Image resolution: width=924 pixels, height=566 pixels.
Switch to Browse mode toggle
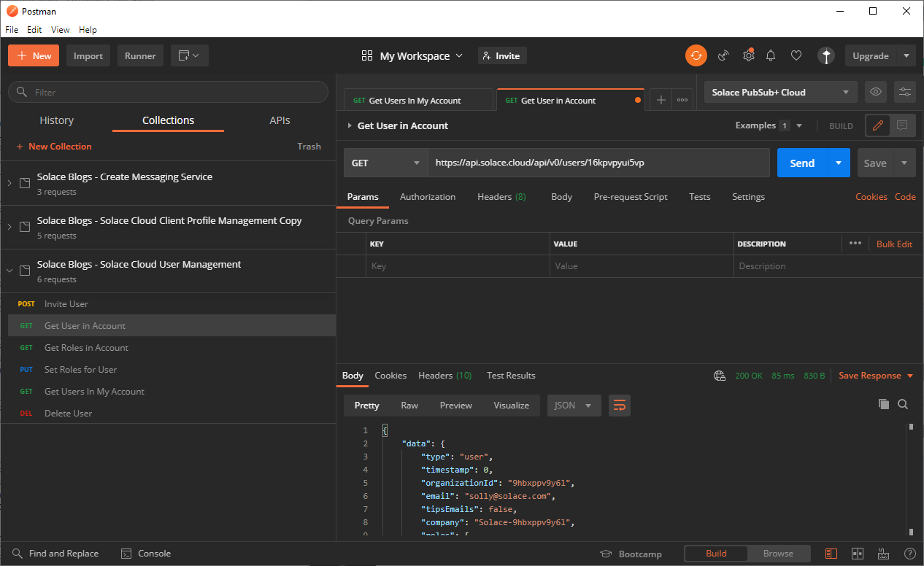pos(778,554)
